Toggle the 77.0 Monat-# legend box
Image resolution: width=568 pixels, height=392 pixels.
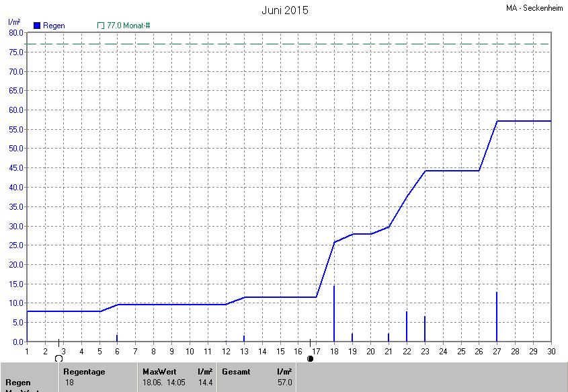pyautogui.click(x=101, y=26)
